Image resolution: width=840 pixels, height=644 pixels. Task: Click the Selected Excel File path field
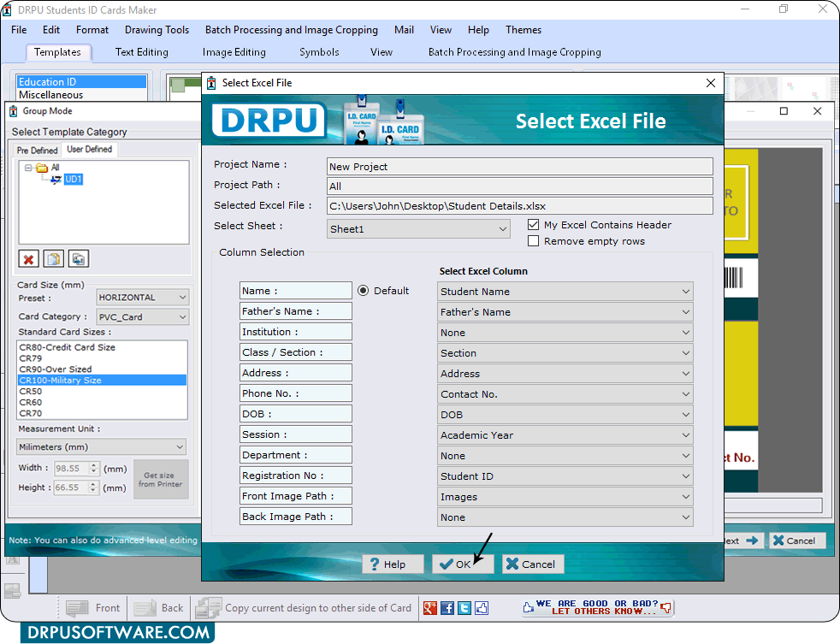tap(519, 206)
